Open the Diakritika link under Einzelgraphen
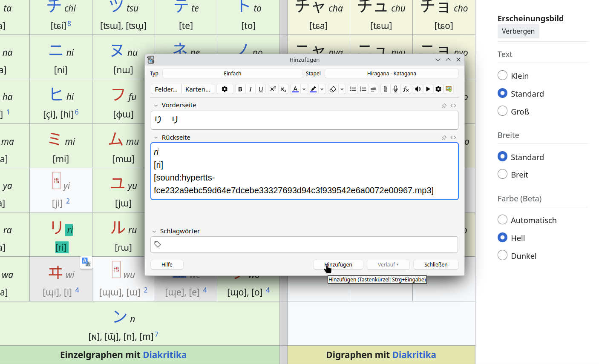Image resolution: width=599 pixels, height=364 pixels. pos(165,355)
